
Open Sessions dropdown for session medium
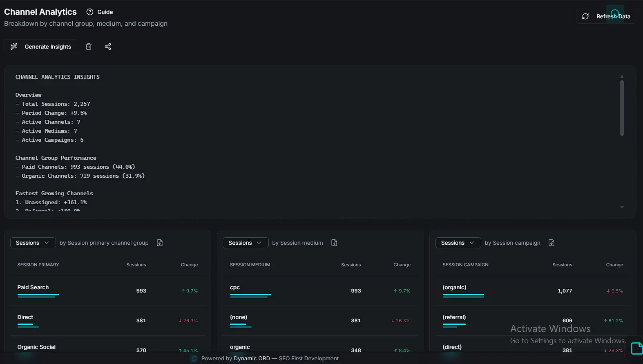246,243
